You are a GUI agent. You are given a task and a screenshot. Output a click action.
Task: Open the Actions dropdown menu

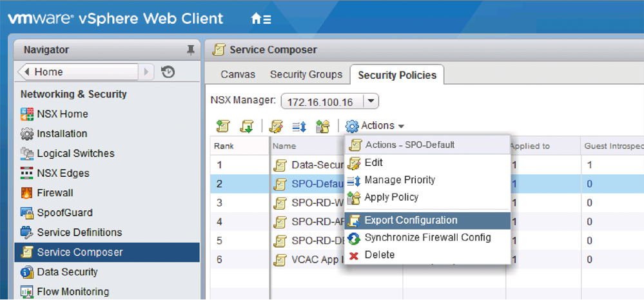point(375,126)
